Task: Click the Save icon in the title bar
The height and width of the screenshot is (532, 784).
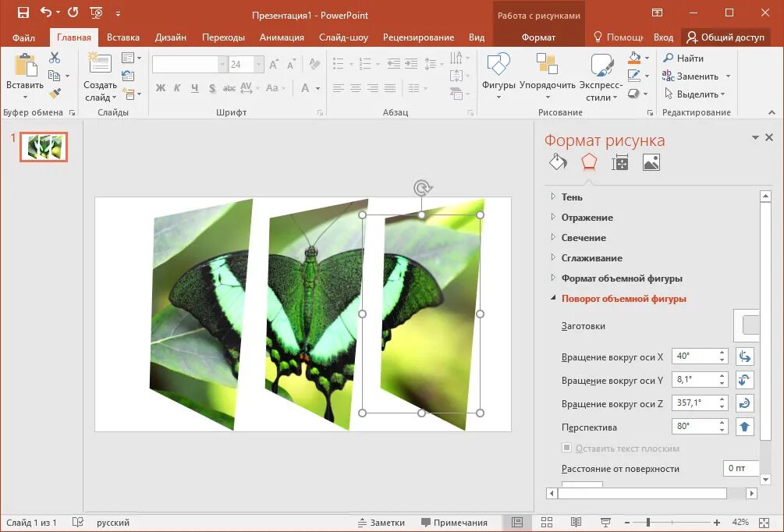Action: click(23, 13)
